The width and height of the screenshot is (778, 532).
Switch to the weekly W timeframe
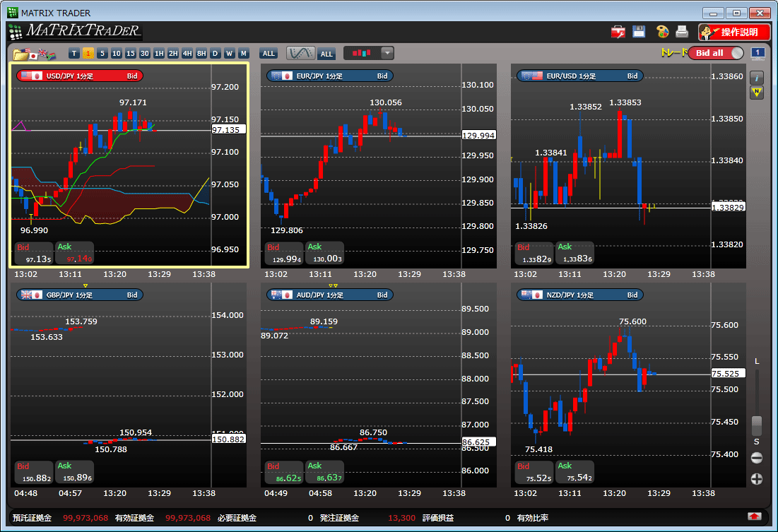click(229, 54)
